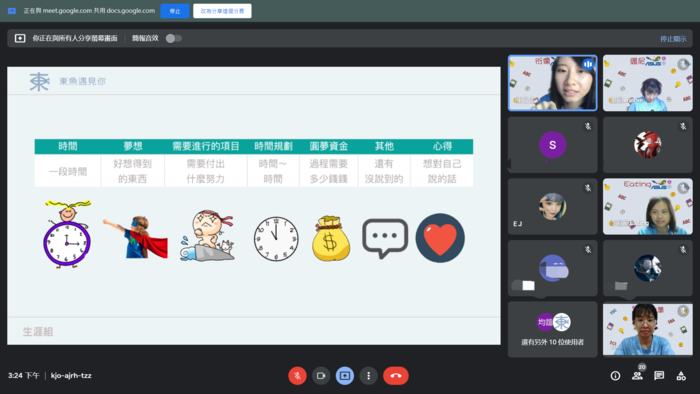Open the activities shapes icon
The height and width of the screenshot is (394, 700).
point(681,376)
